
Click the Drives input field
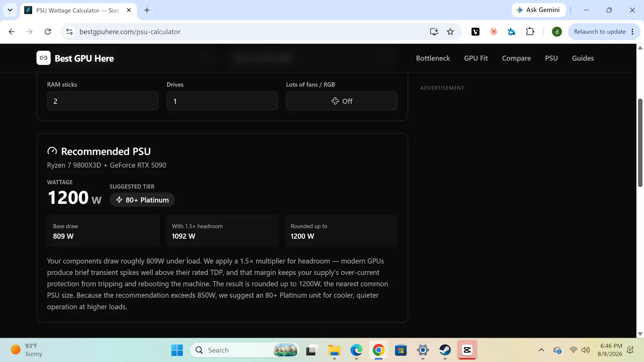222,101
